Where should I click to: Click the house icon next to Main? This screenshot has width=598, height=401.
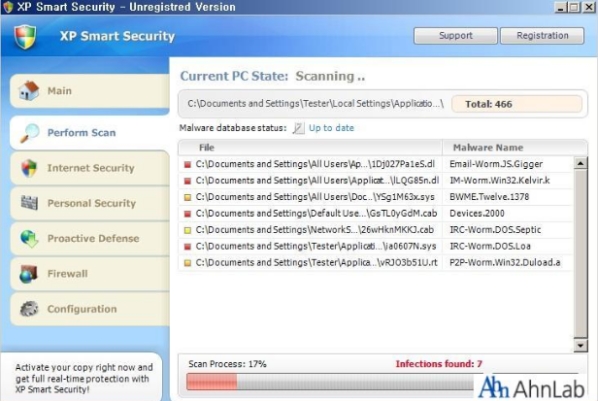click(x=29, y=91)
